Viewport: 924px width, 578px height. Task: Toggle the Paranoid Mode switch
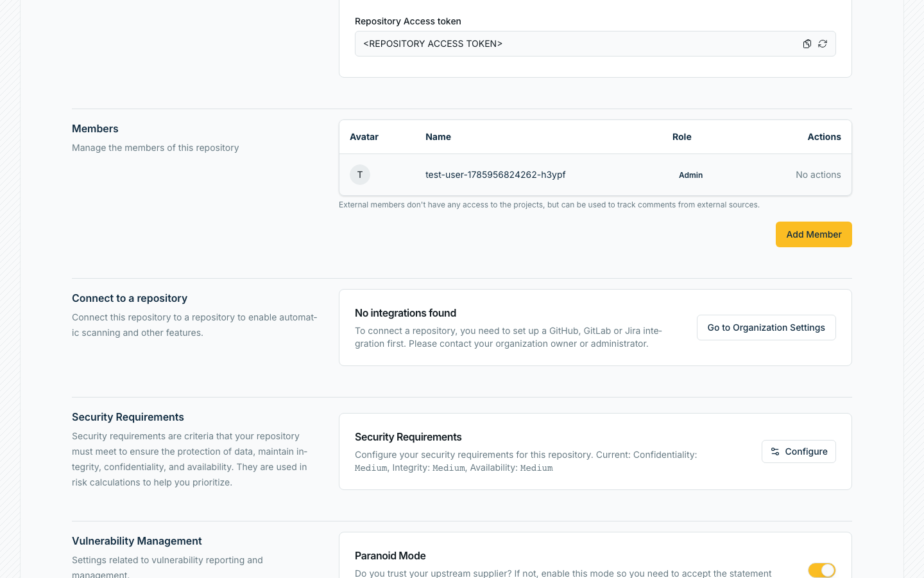pos(822,570)
